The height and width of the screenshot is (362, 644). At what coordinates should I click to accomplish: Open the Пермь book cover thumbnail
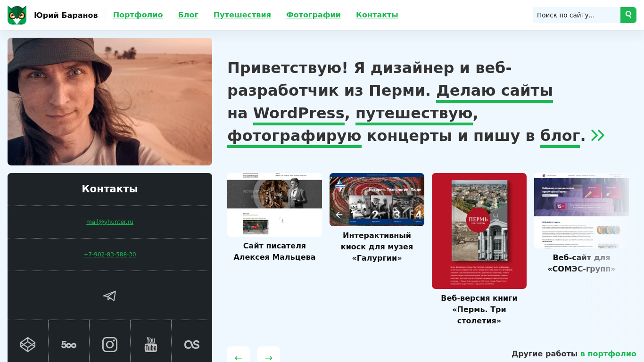tap(479, 231)
